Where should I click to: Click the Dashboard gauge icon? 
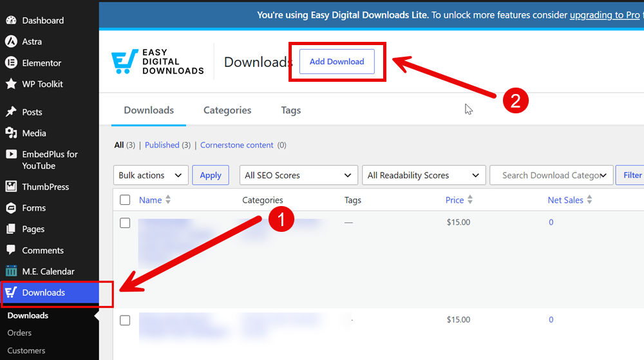11,20
